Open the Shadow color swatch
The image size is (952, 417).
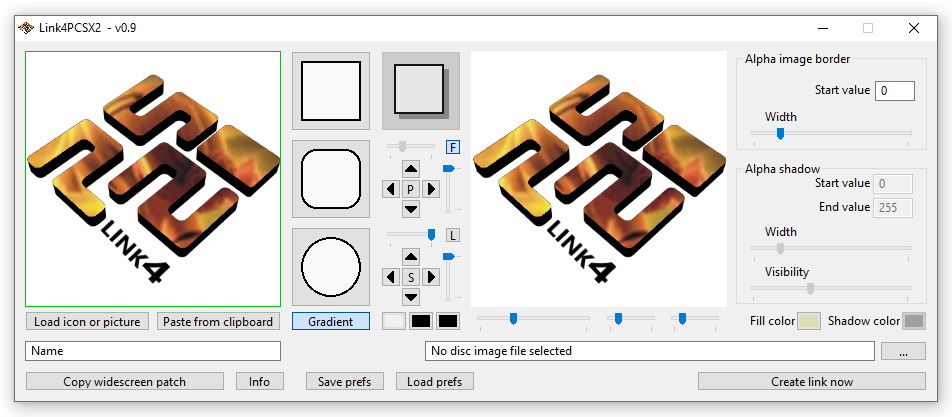coord(914,321)
